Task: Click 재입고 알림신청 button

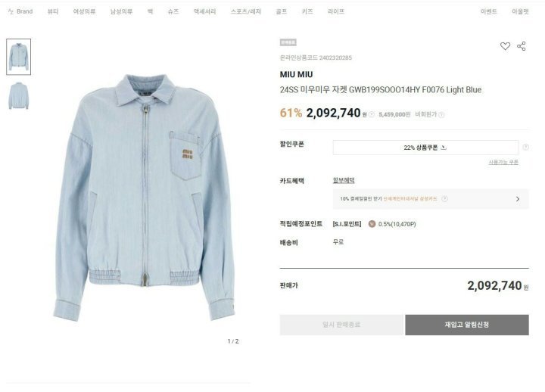Action: tap(467, 325)
